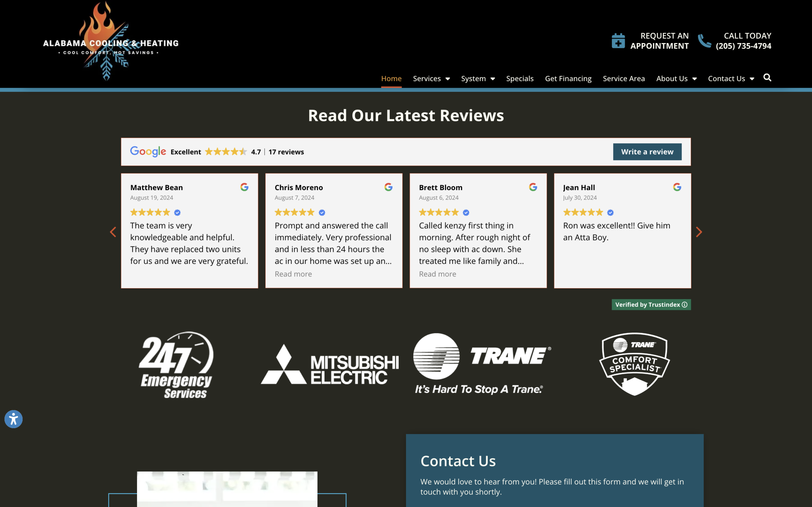812x507 pixels.
Task: Open the About Us dropdown
Action: pos(677,79)
